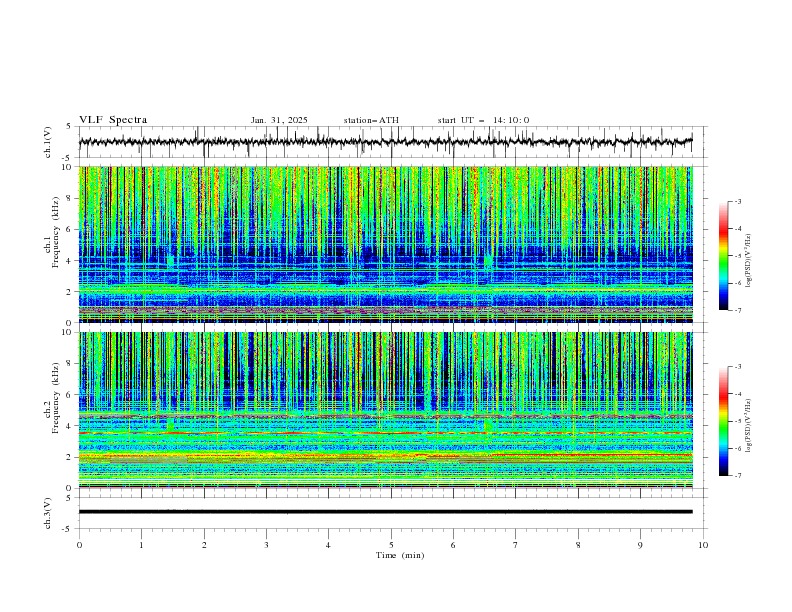Click time axis tick label '3'
This screenshot has height=612, width=792.
[x=266, y=545]
